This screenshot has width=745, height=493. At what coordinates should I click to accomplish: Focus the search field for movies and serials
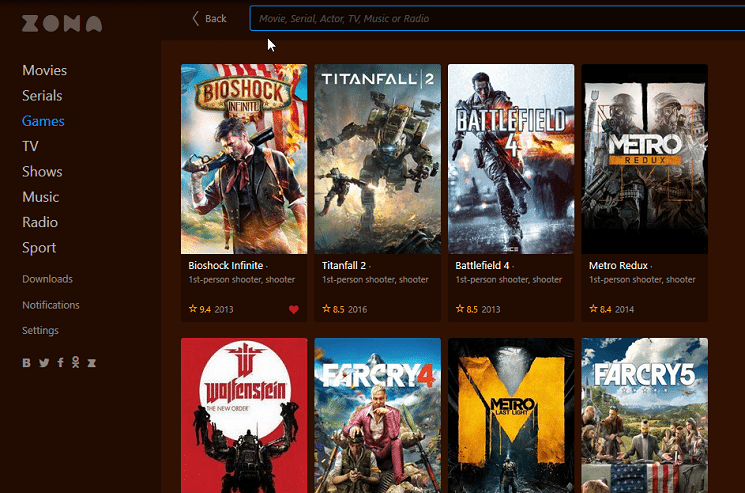tap(497, 19)
